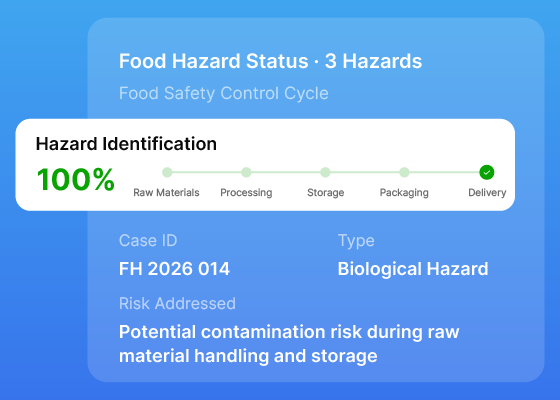
Task: Click the Risk Addressed label
Action: [x=177, y=304]
